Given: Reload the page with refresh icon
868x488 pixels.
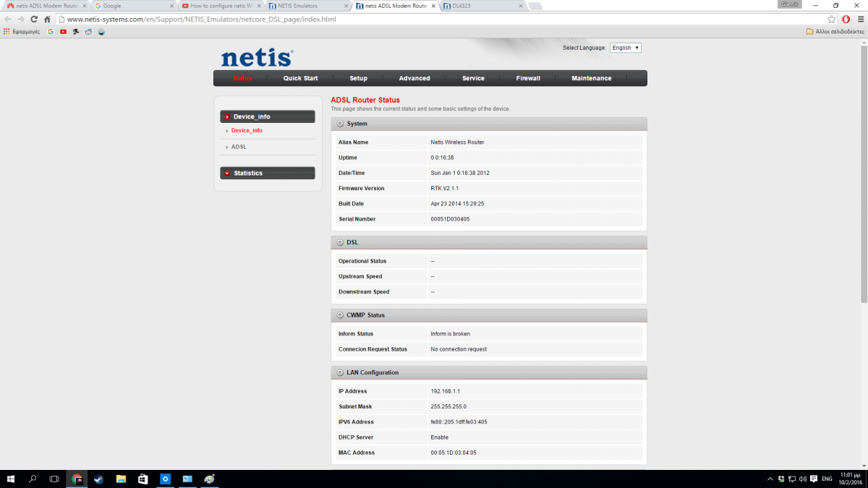Looking at the screenshot, I should (x=34, y=20).
